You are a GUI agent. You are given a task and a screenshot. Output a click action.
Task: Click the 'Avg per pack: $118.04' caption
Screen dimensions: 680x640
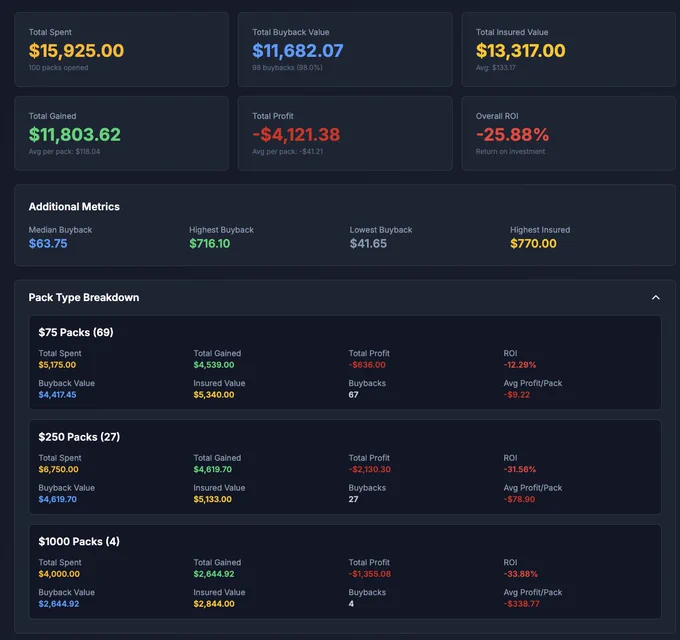(64, 151)
